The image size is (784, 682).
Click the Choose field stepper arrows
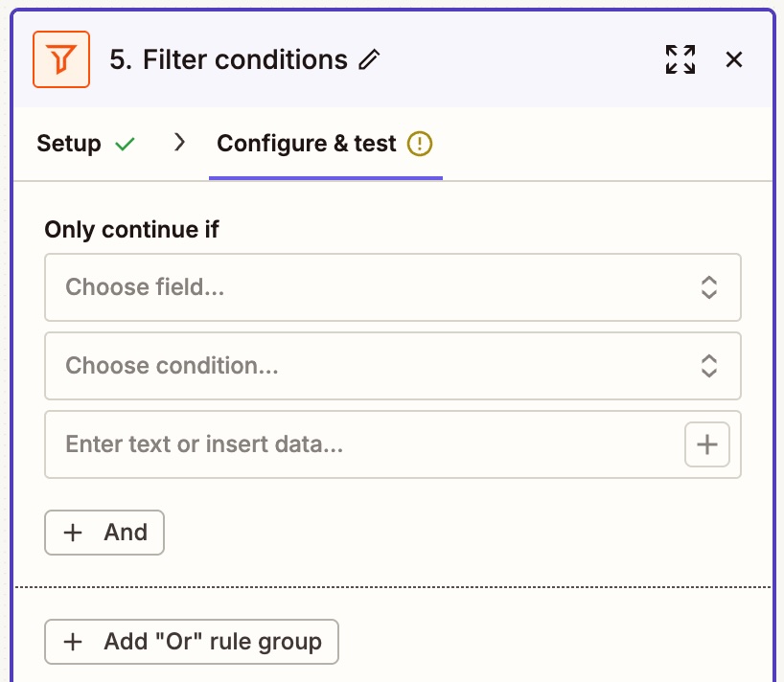(707, 287)
